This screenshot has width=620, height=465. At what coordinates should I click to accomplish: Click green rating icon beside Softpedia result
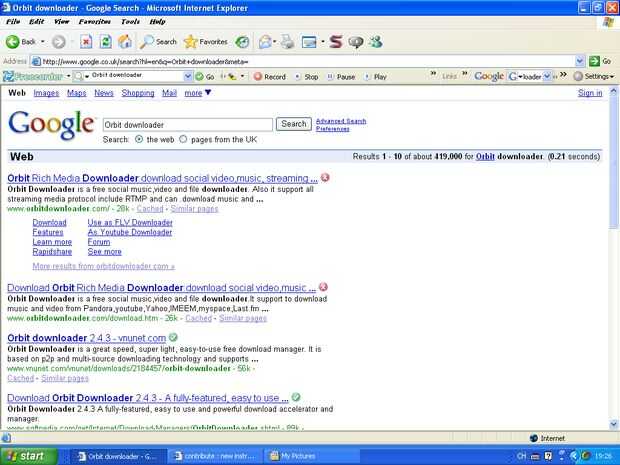(x=296, y=397)
